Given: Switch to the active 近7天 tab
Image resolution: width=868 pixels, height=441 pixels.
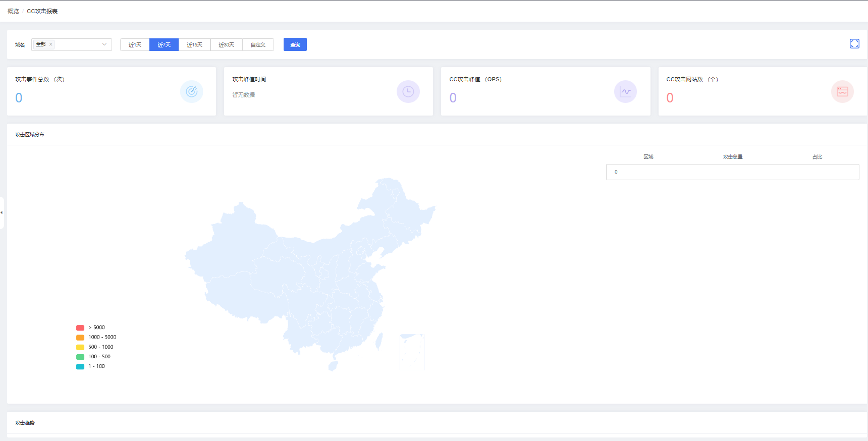Looking at the screenshot, I should point(164,45).
